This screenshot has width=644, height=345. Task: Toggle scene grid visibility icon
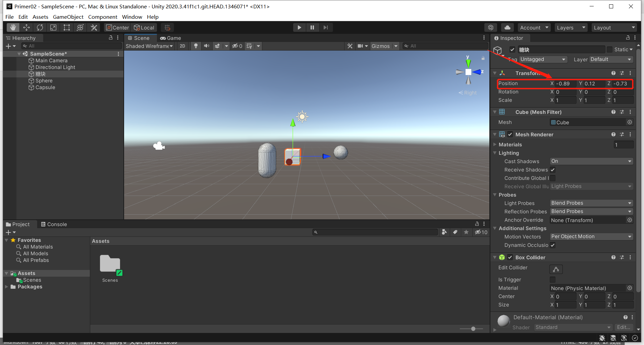pyautogui.click(x=249, y=46)
